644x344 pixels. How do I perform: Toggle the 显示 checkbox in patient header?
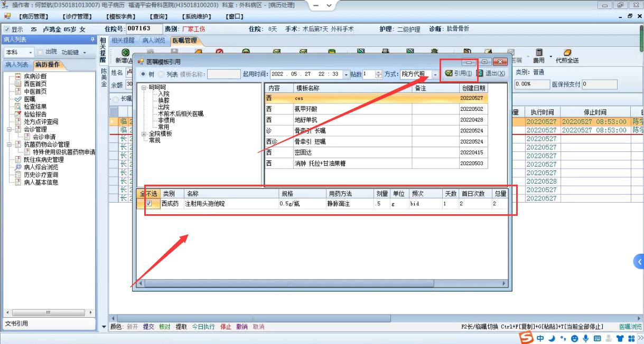pyautogui.click(x=7, y=30)
